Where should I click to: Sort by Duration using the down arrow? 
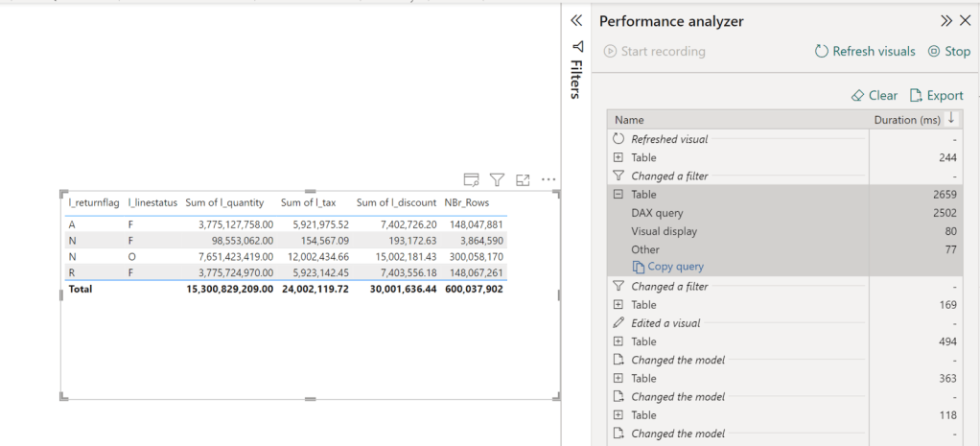951,119
